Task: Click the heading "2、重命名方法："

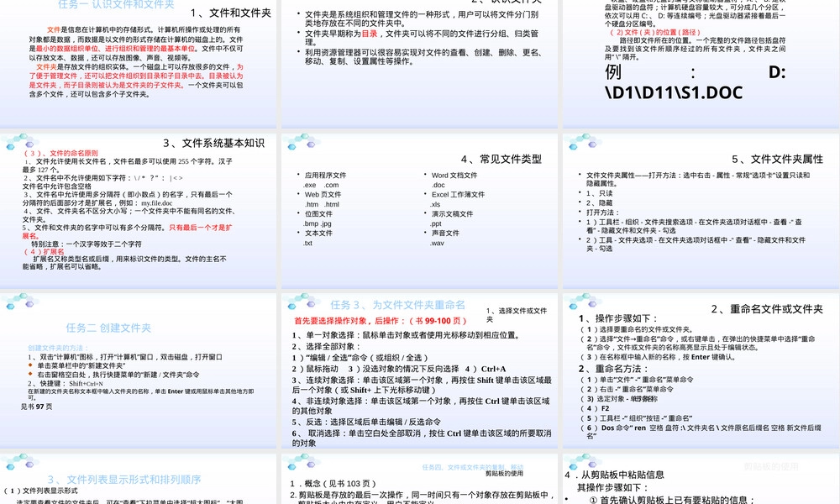Action: click(x=613, y=369)
